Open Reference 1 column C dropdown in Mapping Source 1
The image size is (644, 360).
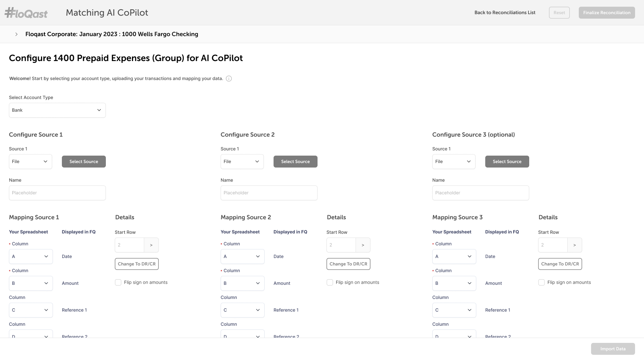31,310
